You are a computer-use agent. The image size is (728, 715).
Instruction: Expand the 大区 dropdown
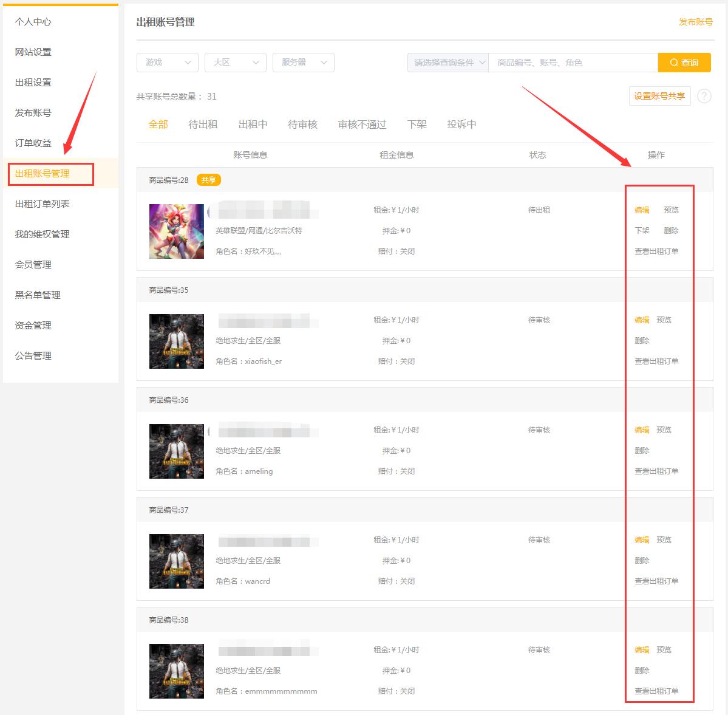235,62
